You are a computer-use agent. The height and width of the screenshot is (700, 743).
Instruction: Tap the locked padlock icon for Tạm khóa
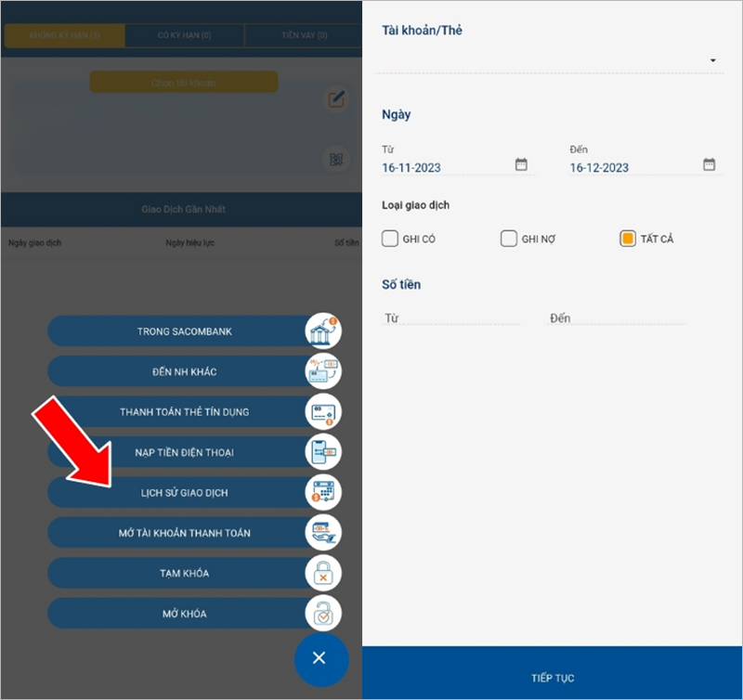click(323, 573)
